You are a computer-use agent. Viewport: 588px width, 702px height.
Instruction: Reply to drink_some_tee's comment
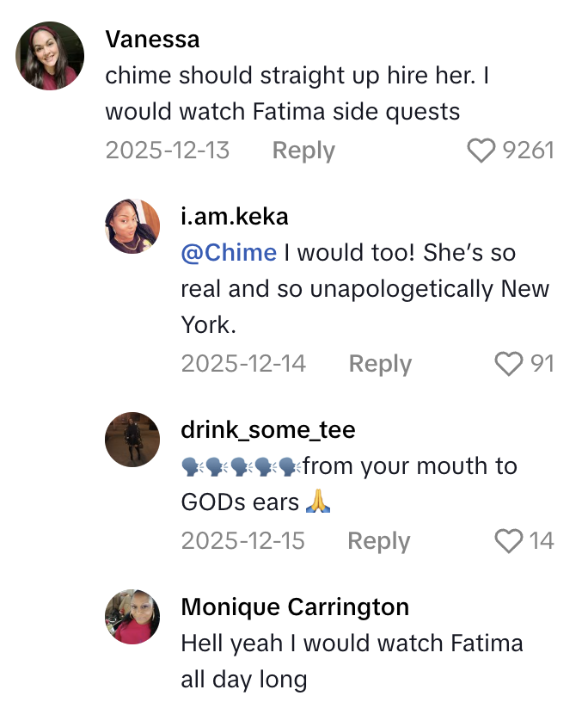click(379, 541)
